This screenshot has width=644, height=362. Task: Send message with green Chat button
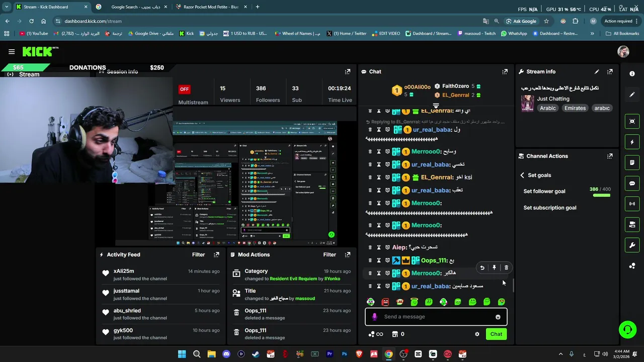click(x=496, y=334)
